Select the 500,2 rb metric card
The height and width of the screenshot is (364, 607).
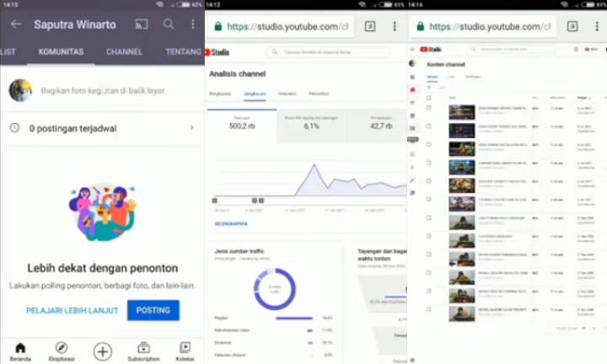click(242, 126)
